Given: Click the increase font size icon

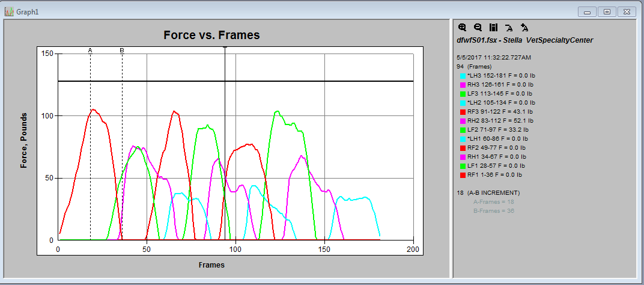Looking at the screenshot, I should coord(524,28).
